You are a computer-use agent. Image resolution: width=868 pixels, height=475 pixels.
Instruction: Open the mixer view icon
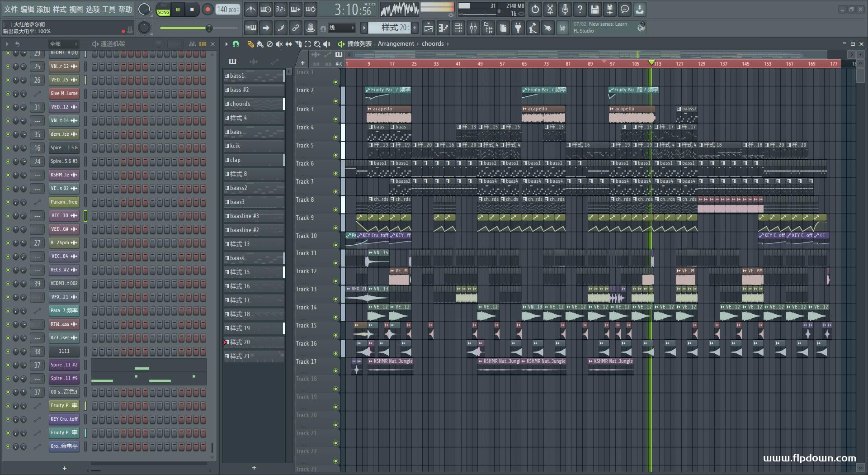pyautogui.click(x=473, y=28)
